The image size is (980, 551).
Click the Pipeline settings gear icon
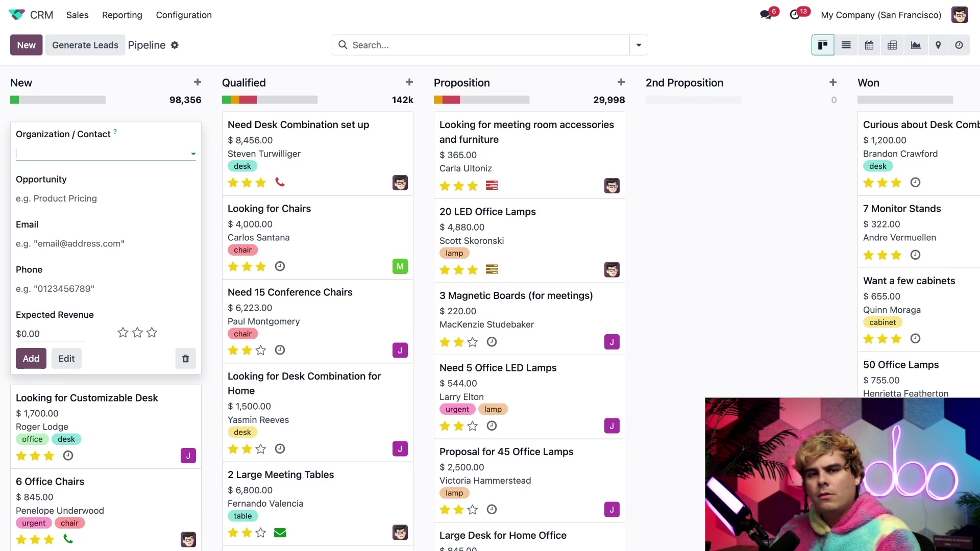(x=175, y=45)
